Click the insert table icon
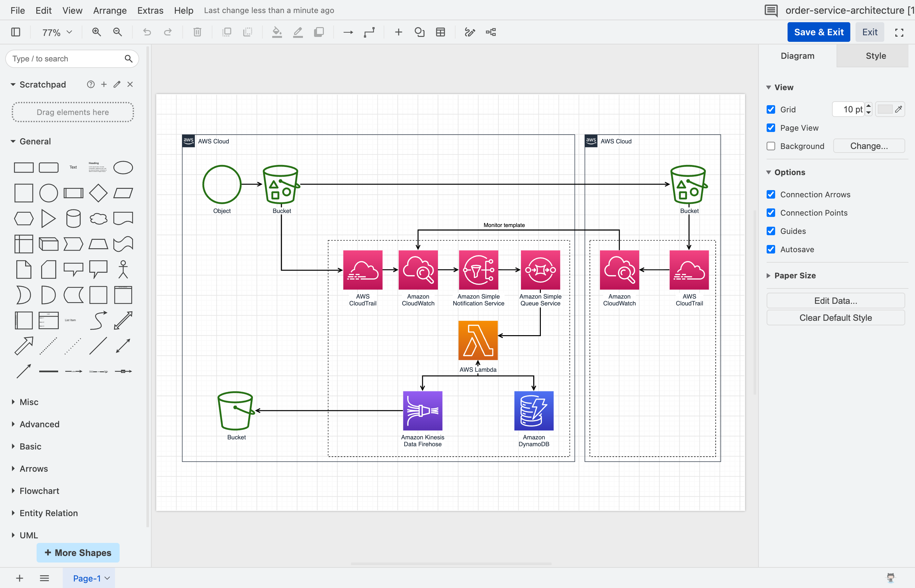Viewport: 915px width, 588px height. [440, 32]
